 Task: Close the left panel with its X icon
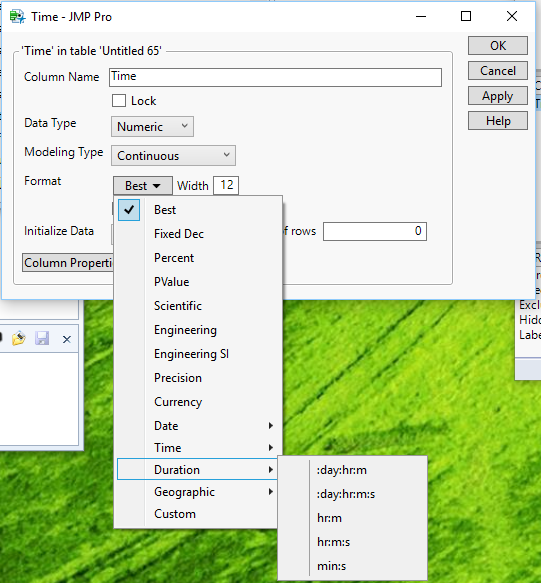point(67,339)
